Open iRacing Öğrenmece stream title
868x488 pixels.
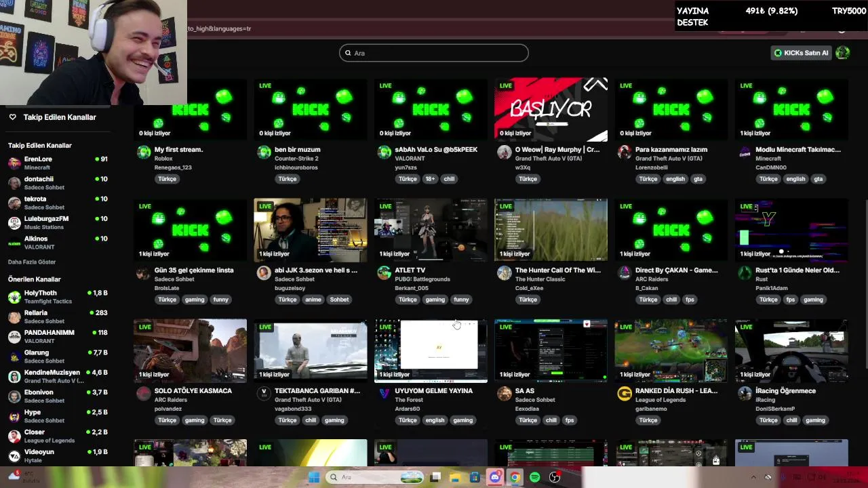pyautogui.click(x=786, y=390)
